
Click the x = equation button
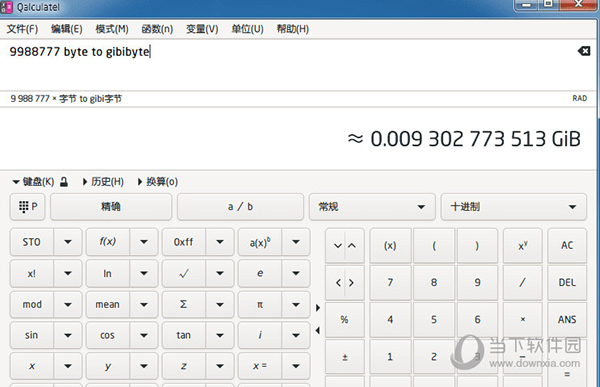pos(260,366)
